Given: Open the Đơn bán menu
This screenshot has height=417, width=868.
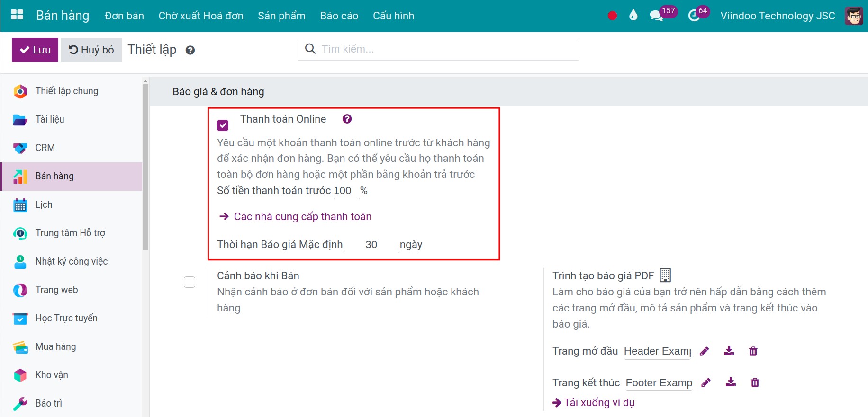Looking at the screenshot, I should (x=124, y=16).
